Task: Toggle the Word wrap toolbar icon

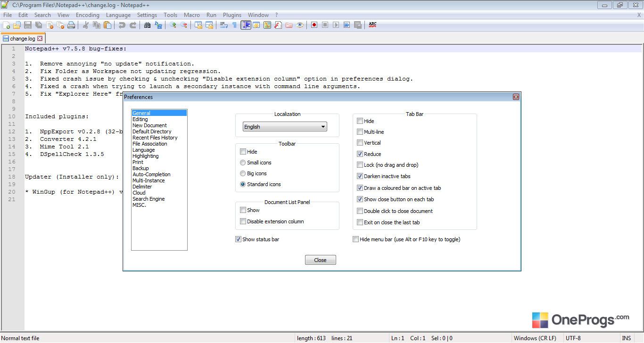Action: pyautogui.click(x=224, y=25)
